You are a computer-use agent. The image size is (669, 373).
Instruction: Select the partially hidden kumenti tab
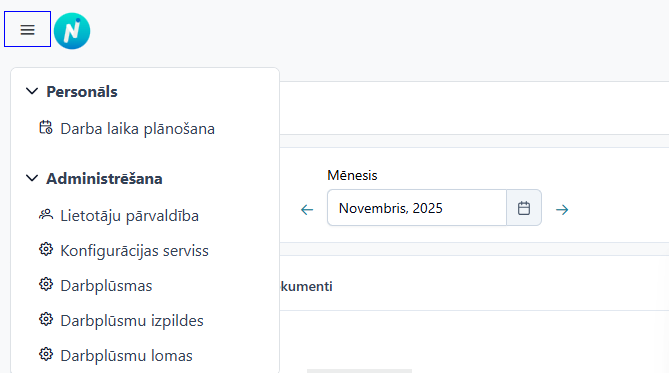tap(306, 286)
